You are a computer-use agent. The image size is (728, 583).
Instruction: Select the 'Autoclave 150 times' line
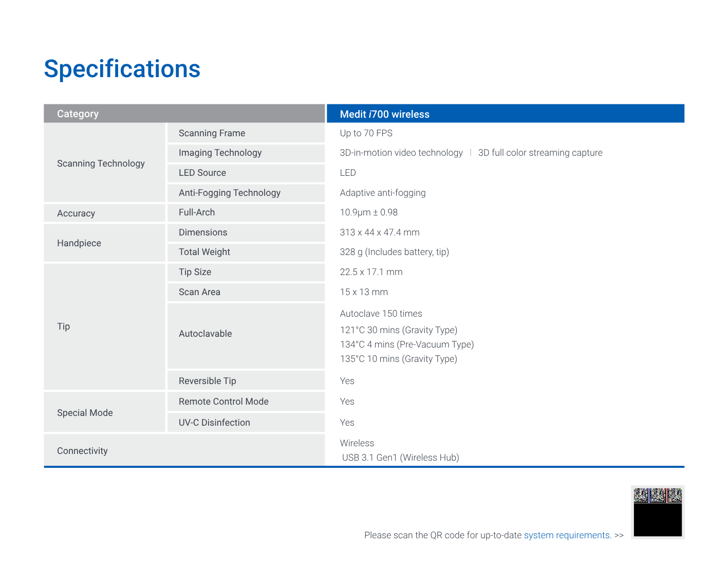[381, 314]
